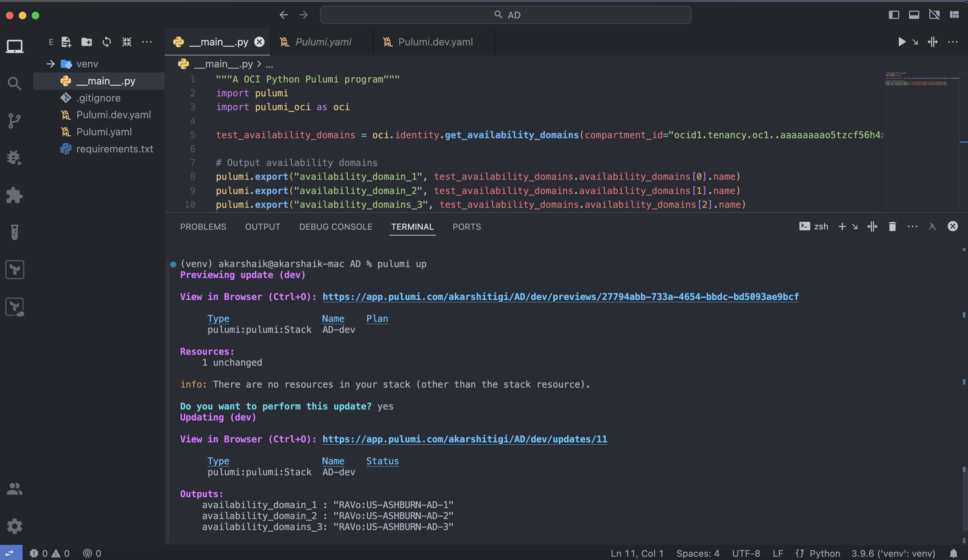This screenshot has width=968, height=560.
Task: Open the Source Control view
Action: [x=14, y=120]
